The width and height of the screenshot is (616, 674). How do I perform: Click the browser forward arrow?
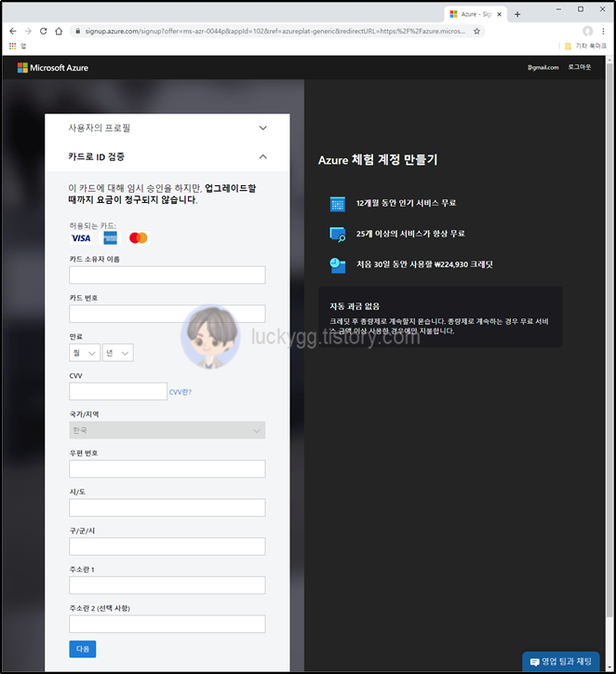[28, 32]
